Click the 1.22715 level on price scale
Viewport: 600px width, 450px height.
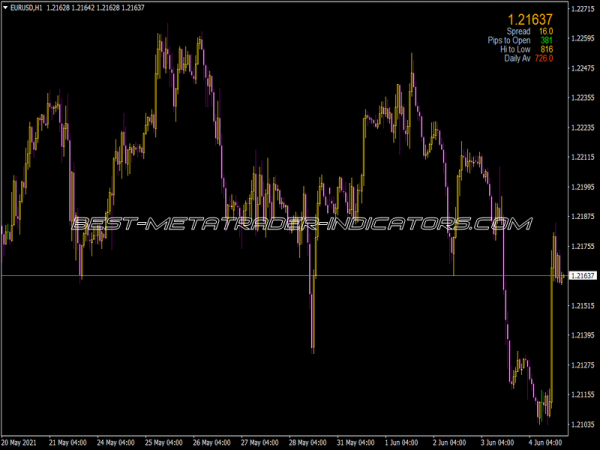tap(582, 9)
